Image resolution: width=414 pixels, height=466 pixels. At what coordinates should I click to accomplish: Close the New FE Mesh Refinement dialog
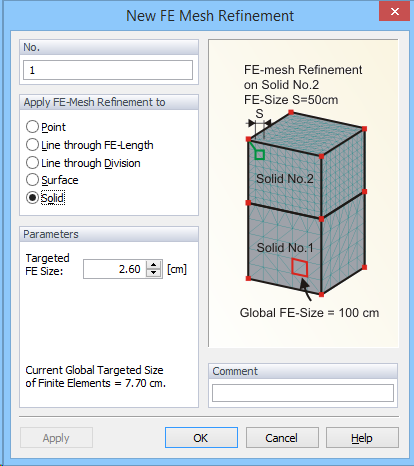395,12
